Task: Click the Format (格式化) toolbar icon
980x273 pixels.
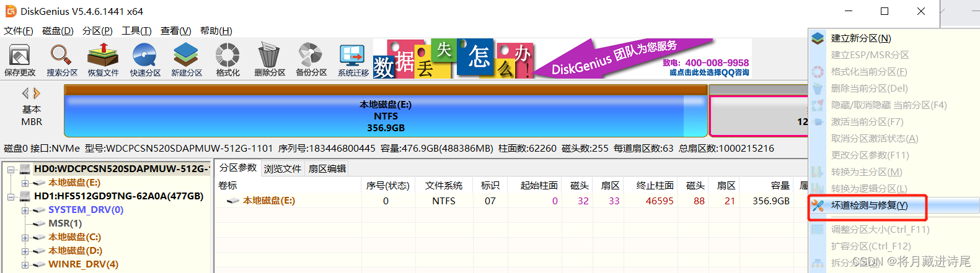Action: click(x=227, y=60)
